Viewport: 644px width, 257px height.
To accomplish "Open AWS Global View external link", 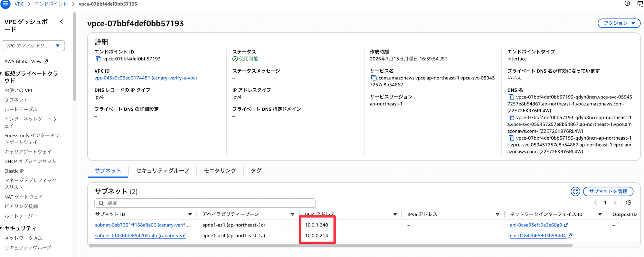I will tap(26, 61).
